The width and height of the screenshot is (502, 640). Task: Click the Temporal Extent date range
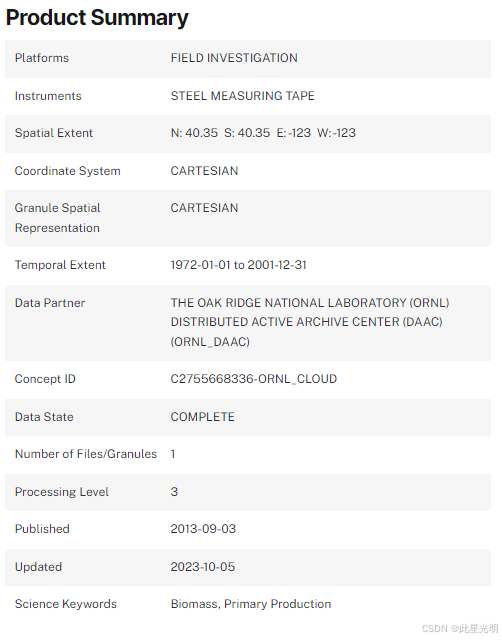(x=238, y=265)
